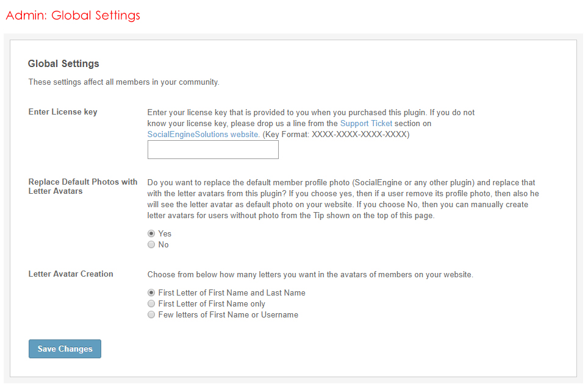This screenshot has height=390, width=588.
Task: Click the red Admin: Global Settings page title
Action: (73, 15)
